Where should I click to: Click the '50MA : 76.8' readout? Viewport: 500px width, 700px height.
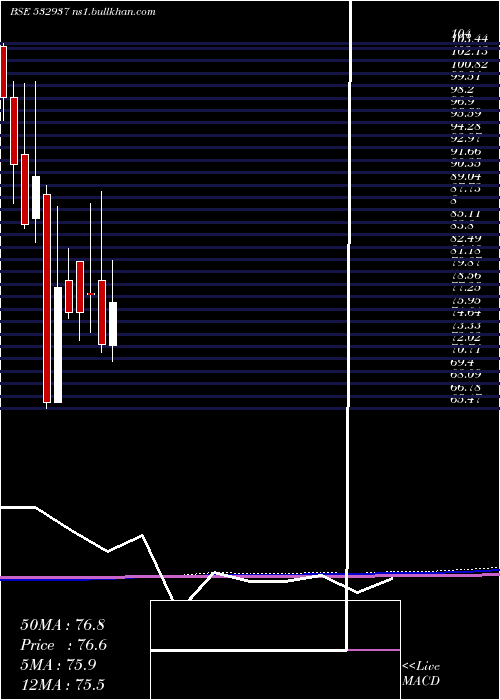pos(62,625)
